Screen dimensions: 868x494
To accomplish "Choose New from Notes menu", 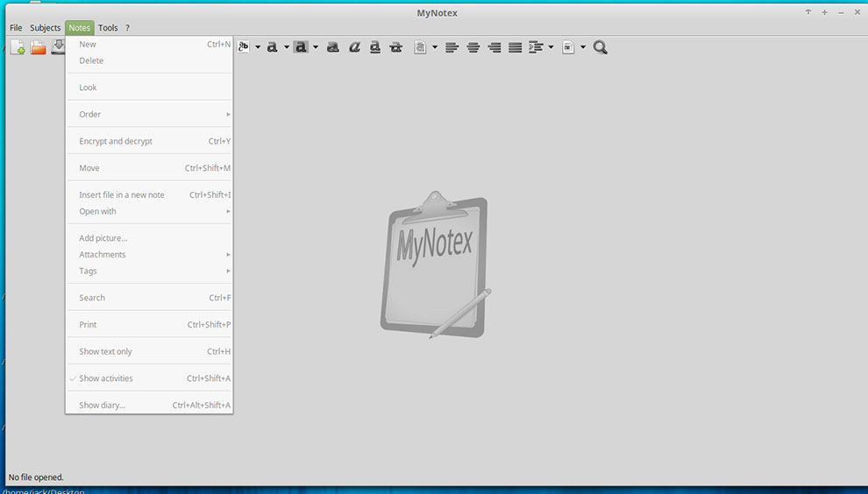I will pyautogui.click(x=149, y=45).
